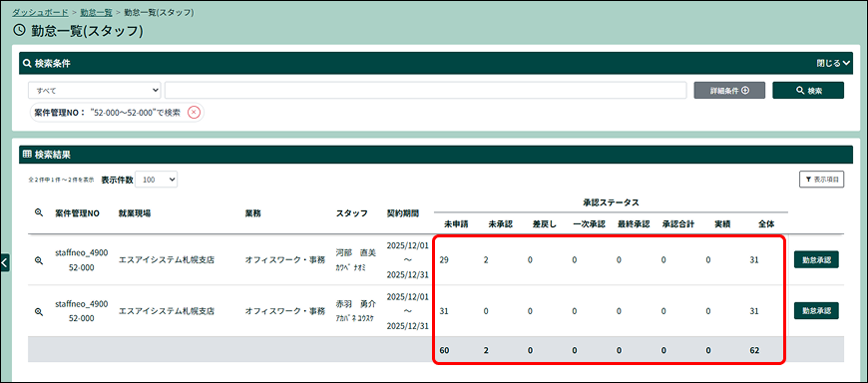Click the search keyword input field
This screenshot has height=383, width=868.
(425, 90)
